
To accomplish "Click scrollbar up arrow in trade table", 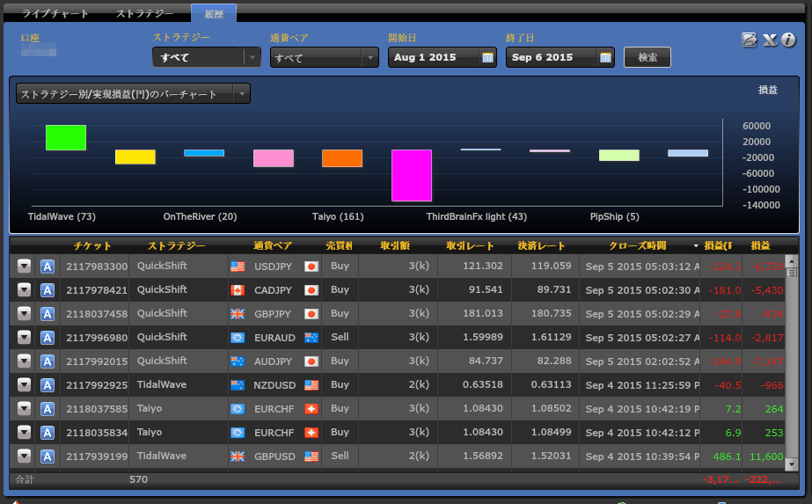I will pos(791,260).
